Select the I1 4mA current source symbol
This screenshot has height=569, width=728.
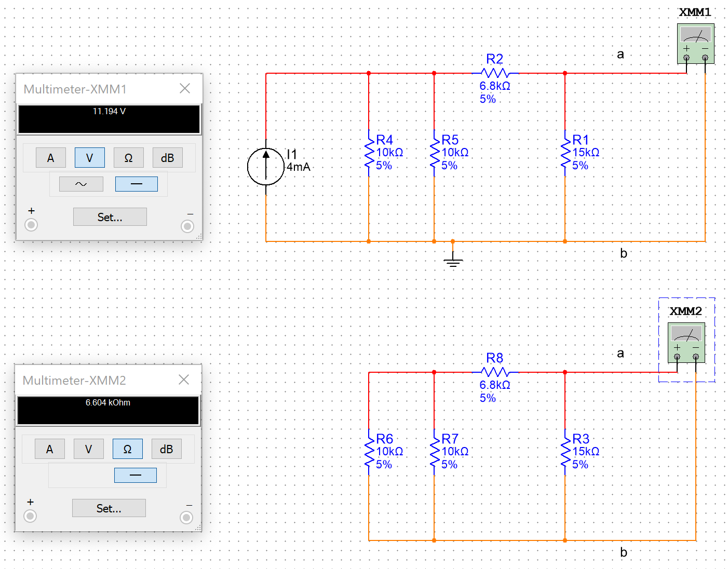pos(266,167)
